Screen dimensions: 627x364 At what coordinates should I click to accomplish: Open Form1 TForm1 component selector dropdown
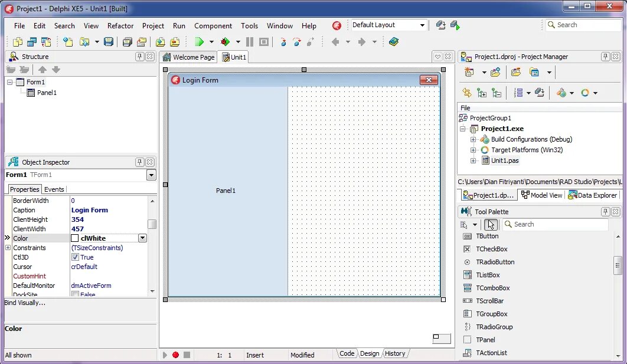tap(151, 175)
